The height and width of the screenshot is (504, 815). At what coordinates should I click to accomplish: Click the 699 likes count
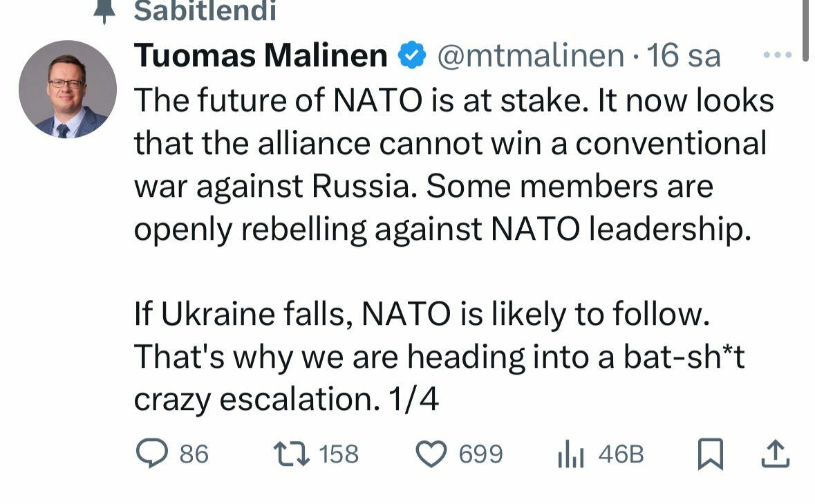click(x=481, y=454)
